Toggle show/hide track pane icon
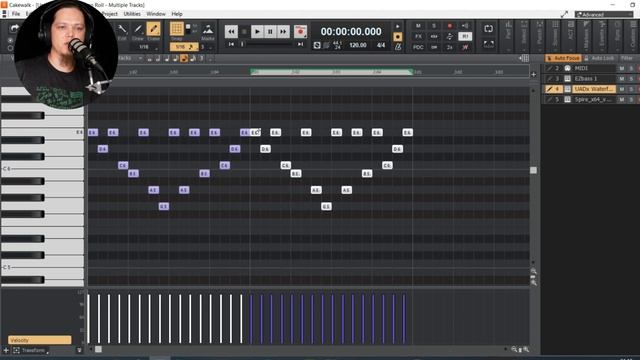640x360 pixels. point(524,58)
